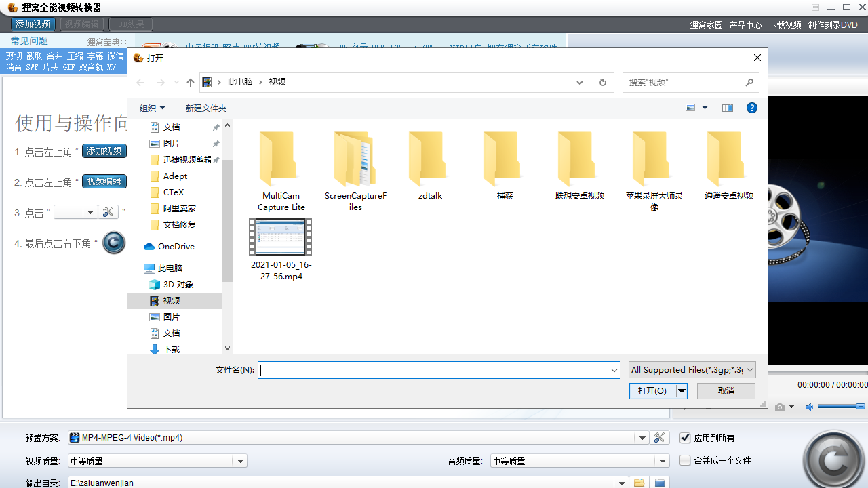Open the All Supported Files type dropdown

coord(692,369)
